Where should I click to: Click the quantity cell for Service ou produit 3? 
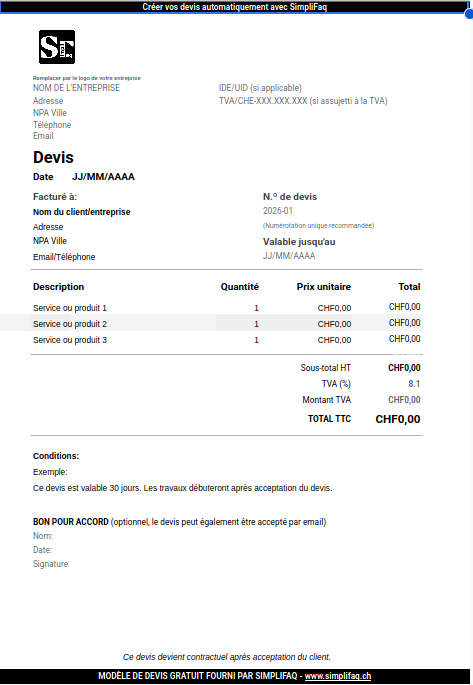256,340
